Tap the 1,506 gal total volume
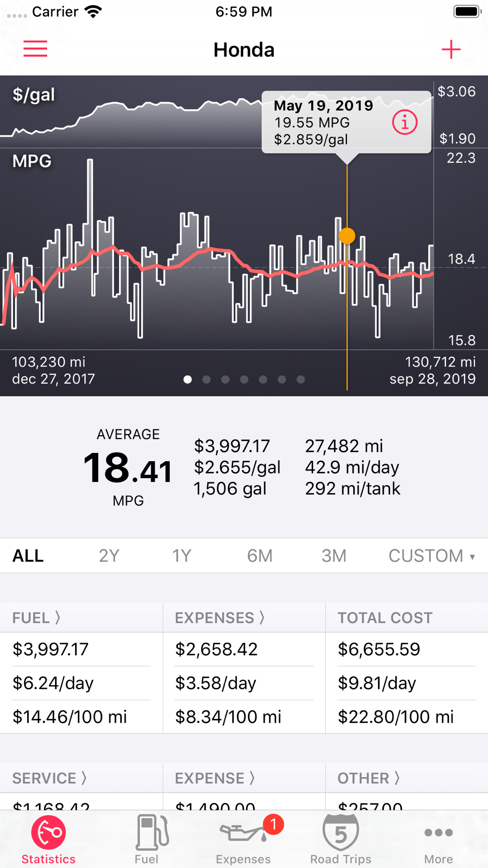 point(230,488)
